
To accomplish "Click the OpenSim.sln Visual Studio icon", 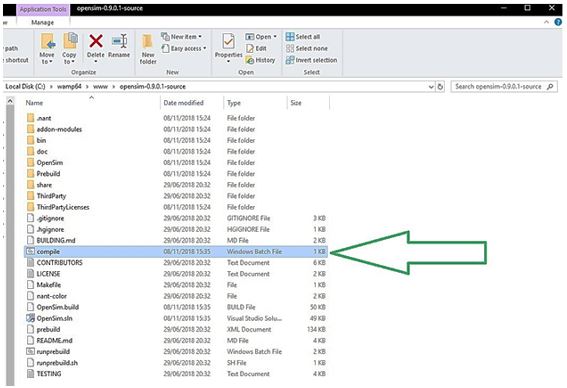I will (x=30, y=318).
